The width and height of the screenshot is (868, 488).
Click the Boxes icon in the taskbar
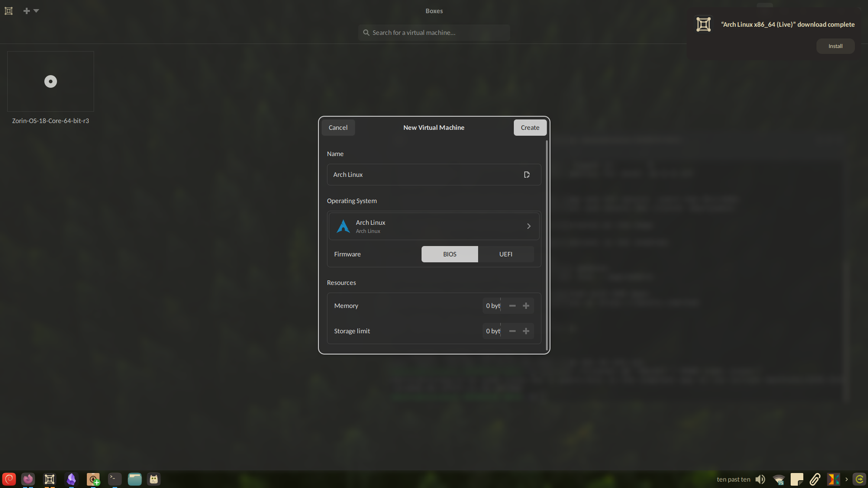pos(49,479)
